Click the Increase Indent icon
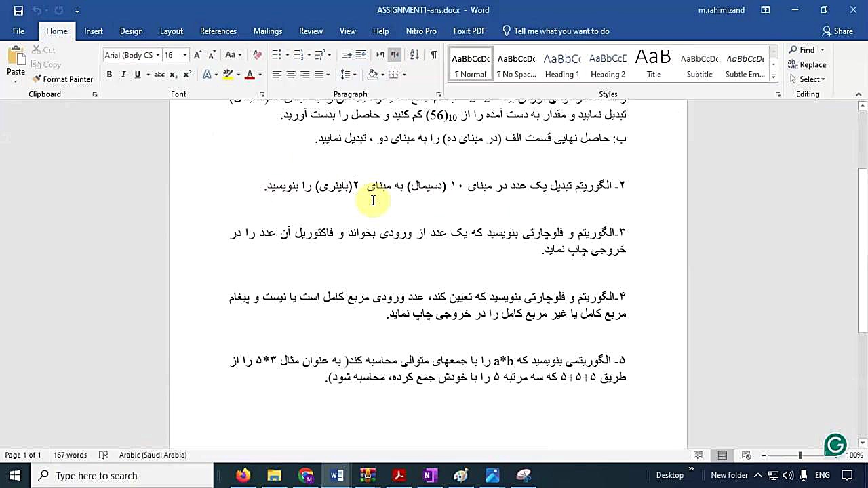The image size is (868, 488). pos(361,55)
